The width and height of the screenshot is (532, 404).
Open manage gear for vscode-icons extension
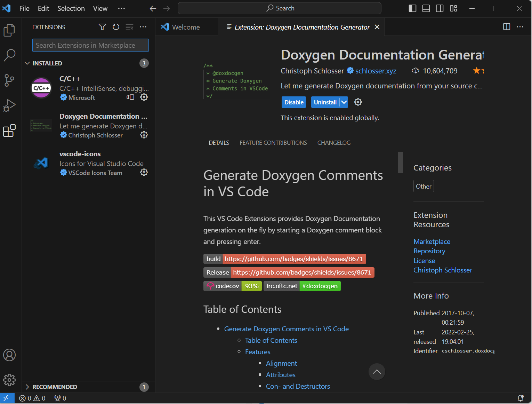[144, 172]
